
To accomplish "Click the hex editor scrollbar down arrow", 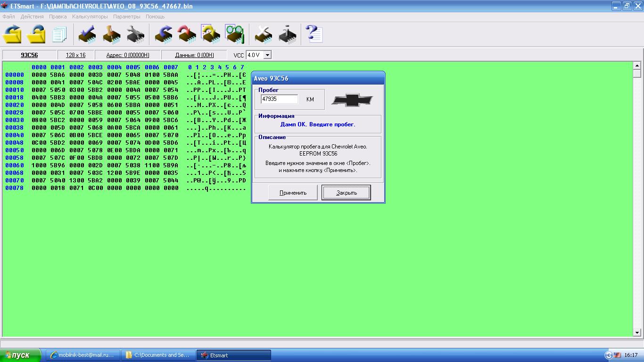I will click(637, 332).
